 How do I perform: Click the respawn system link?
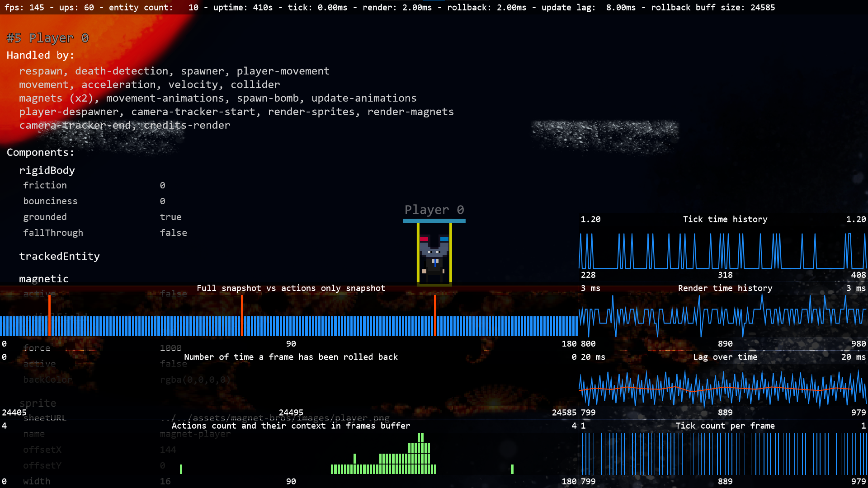pyautogui.click(x=41, y=71)
